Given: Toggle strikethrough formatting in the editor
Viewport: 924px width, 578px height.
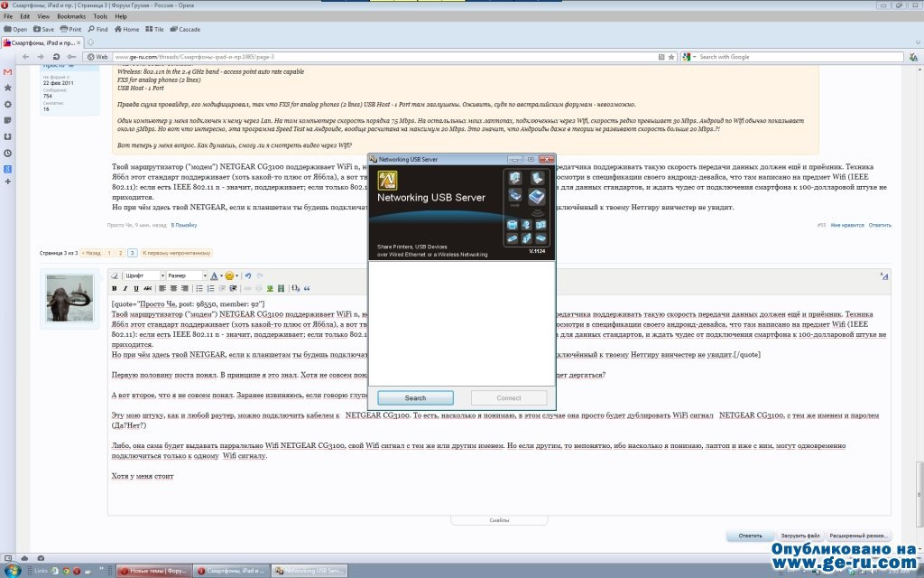Looking at the screenshot, I should pos(148,288).
